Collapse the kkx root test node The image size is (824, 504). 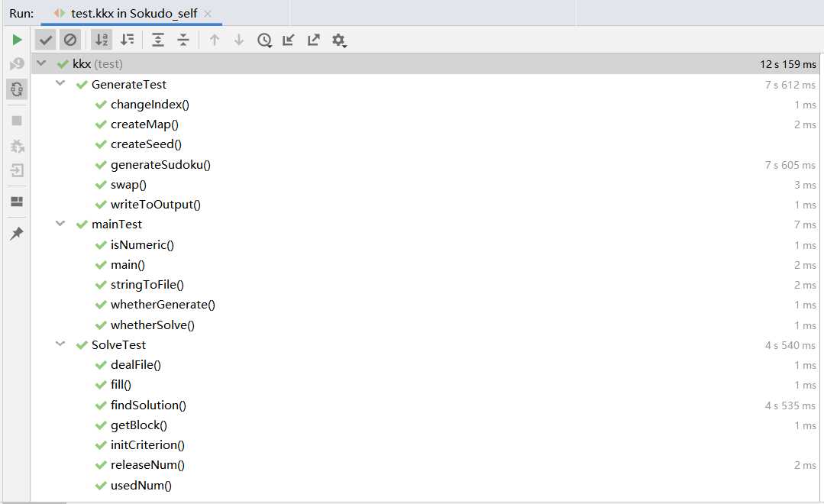41,63
